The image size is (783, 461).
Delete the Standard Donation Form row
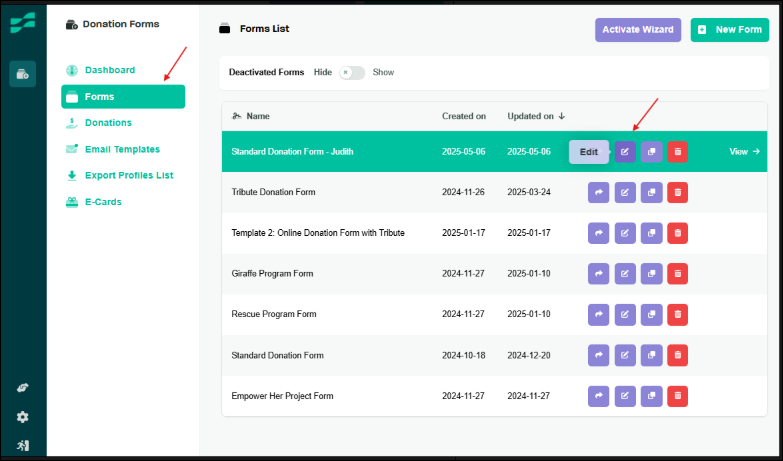677,356
